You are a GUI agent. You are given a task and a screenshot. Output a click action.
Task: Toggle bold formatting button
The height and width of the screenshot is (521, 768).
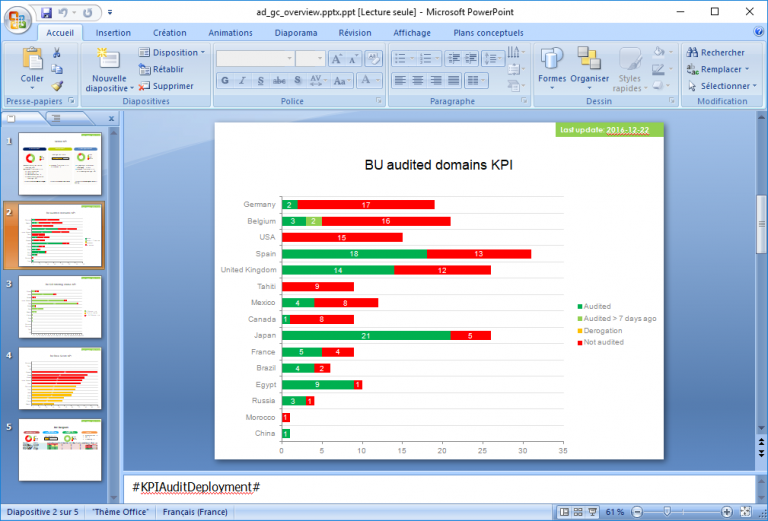pos(225,80)
